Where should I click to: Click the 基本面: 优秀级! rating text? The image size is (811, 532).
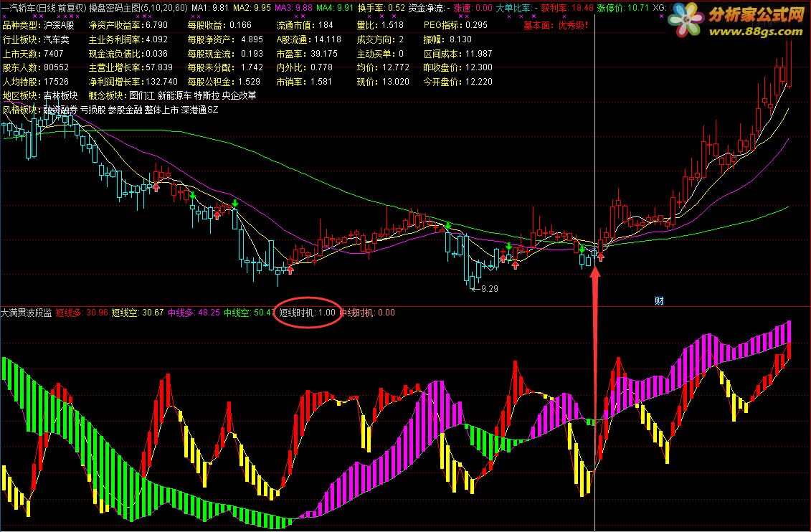pos(556,25)
